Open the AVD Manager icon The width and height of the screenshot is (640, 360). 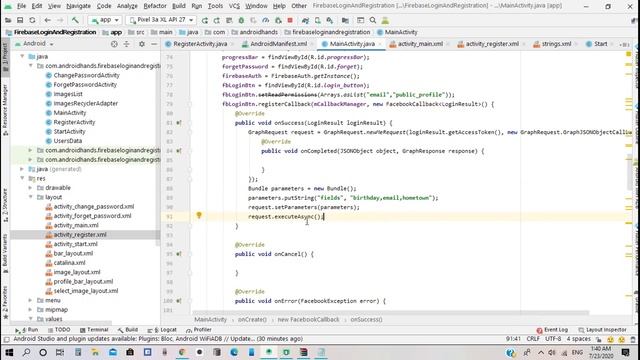click(318, 20)
